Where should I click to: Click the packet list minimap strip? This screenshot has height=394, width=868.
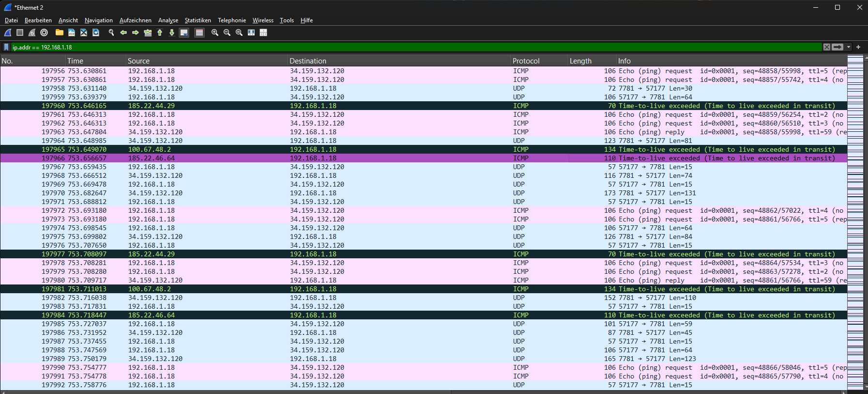[855, 223]
